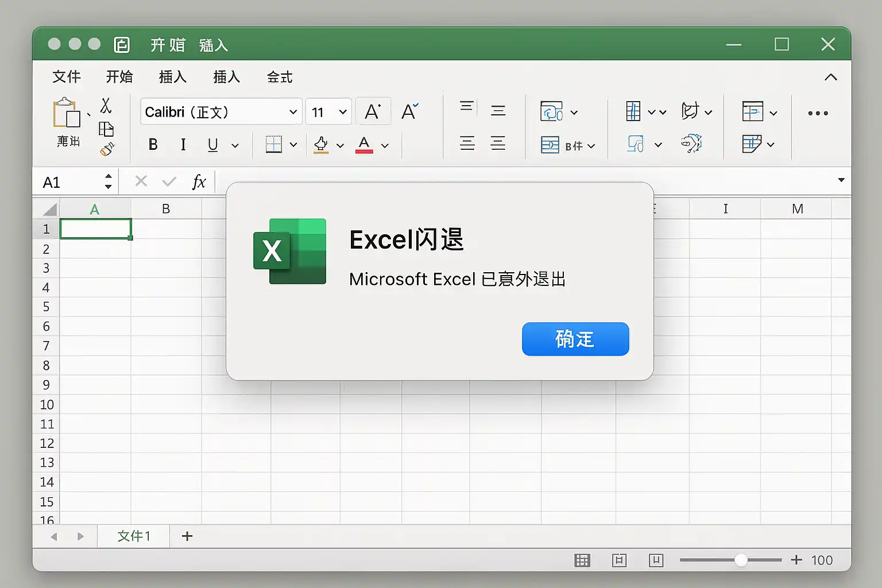Viewport: 882px width, 588px height.
Task: Open the 文件 menu
Action: click(x=65, y=76)
